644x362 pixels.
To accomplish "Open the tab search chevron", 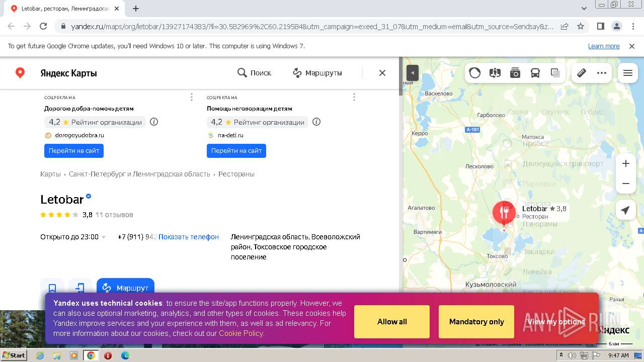I will 584,9.
